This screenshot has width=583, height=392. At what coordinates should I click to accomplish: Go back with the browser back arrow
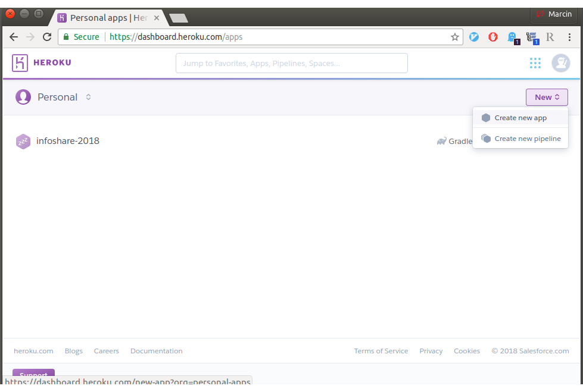14,37
